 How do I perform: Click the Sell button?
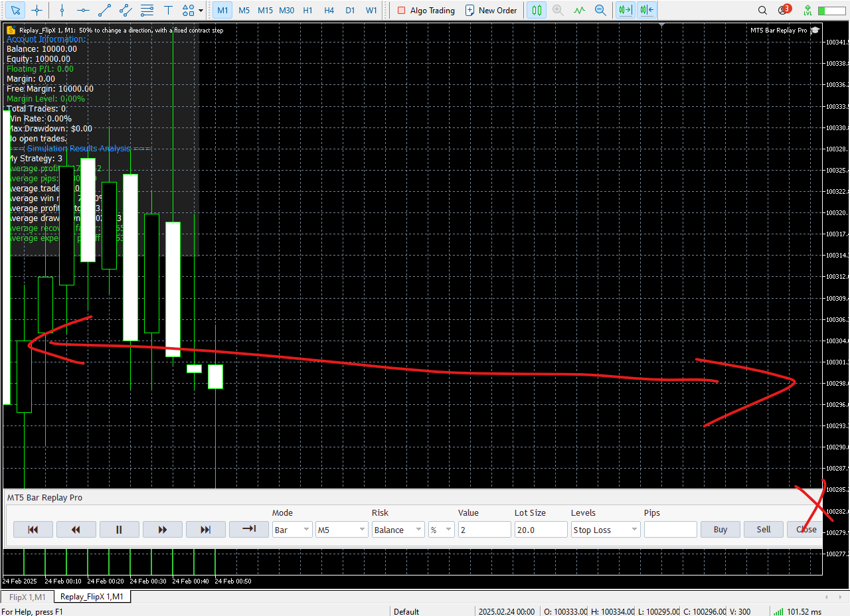(764, 529)
